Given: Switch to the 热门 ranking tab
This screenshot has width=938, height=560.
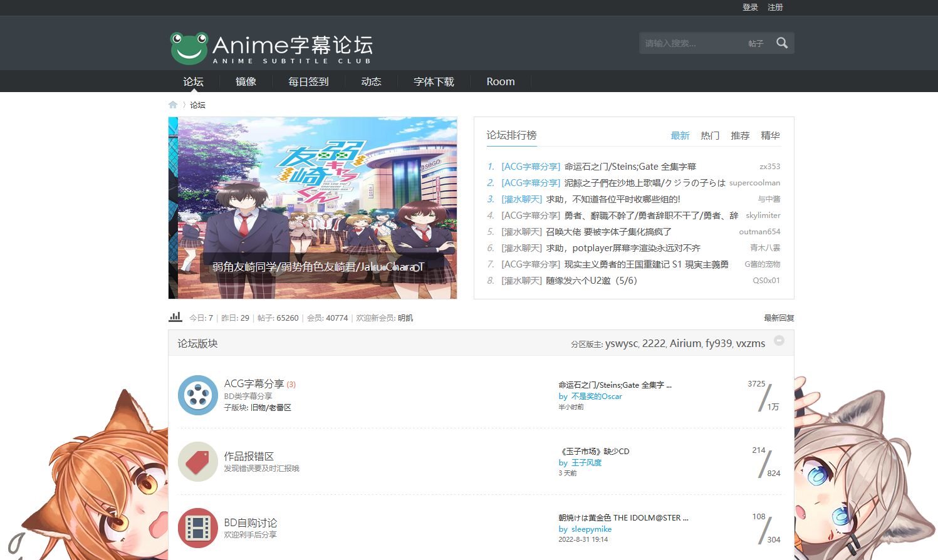Looking at the screenshot, I should (710, 135).
